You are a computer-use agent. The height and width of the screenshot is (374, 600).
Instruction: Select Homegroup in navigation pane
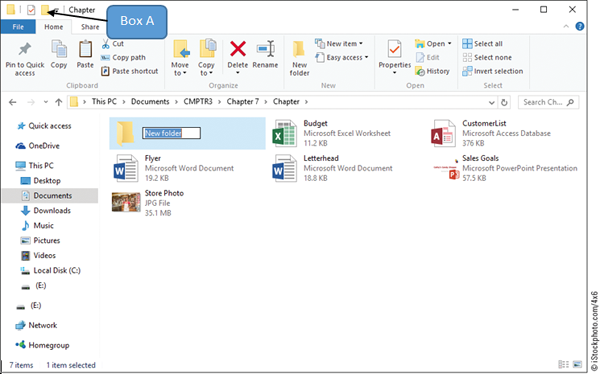42,345
